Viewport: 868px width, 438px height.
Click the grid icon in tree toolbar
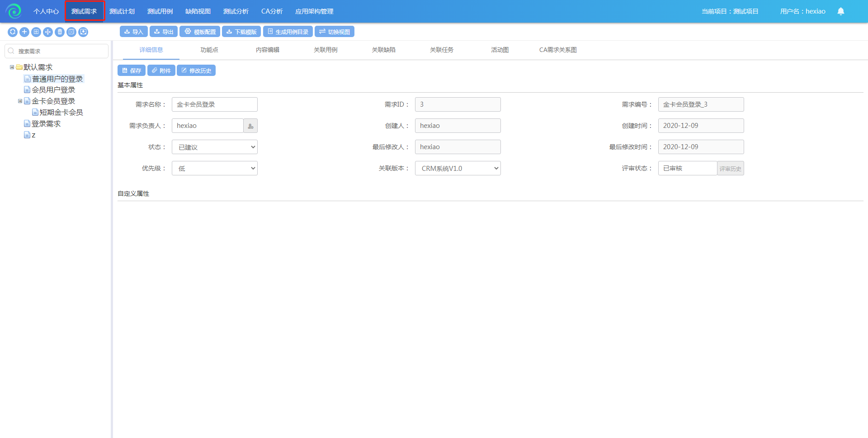pos(36,32)
